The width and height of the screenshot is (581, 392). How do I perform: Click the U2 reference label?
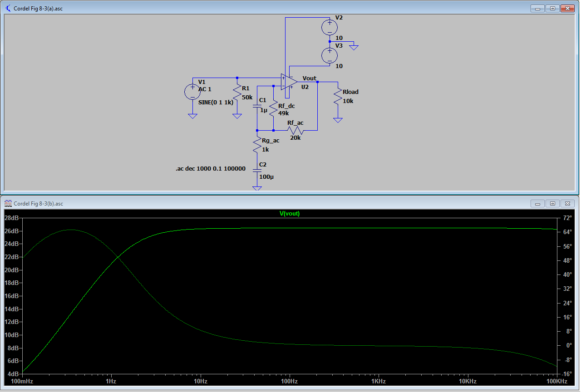tap(305, 87)
